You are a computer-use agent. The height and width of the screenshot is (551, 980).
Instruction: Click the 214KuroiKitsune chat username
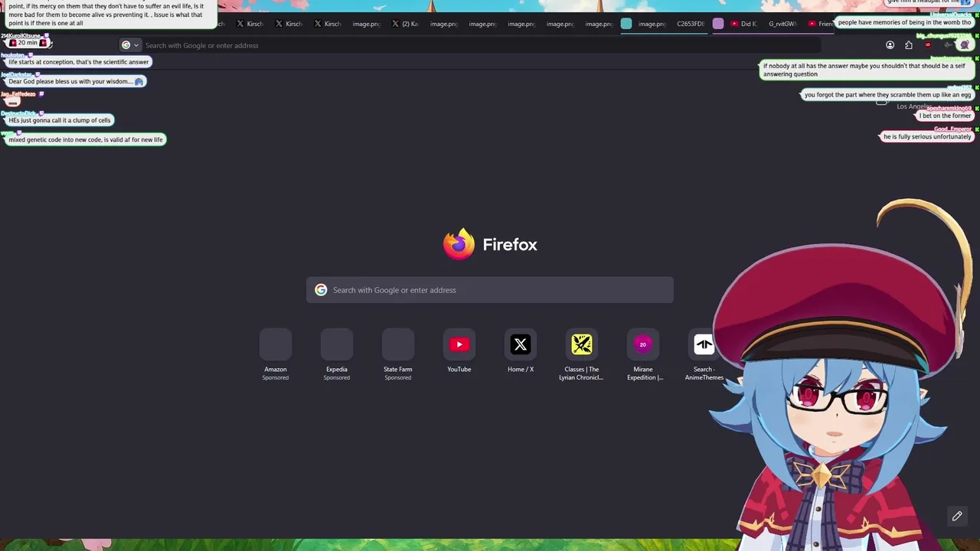pyautogui.click(x=21, y=36)
